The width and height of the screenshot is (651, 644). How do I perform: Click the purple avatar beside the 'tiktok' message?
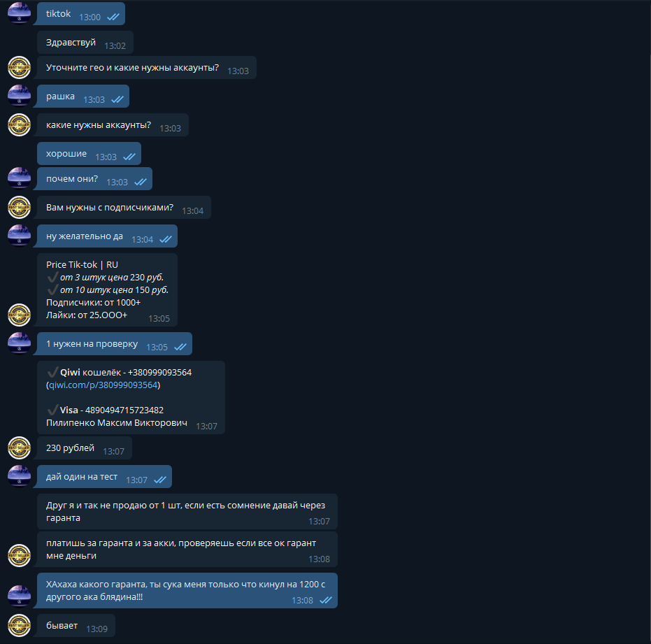[19, 13]
